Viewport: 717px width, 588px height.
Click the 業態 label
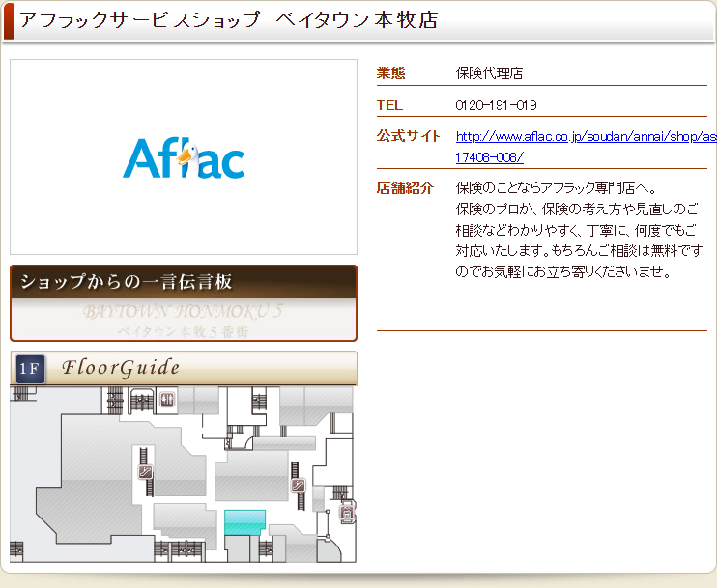click(390, 73)
